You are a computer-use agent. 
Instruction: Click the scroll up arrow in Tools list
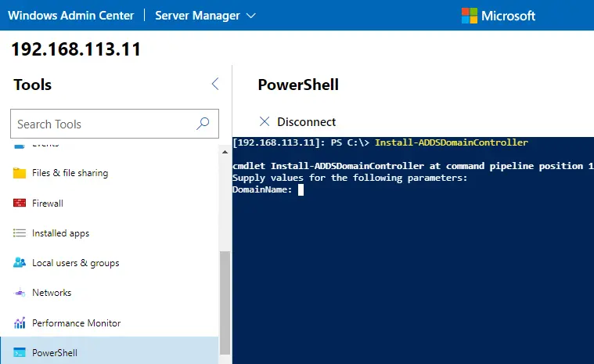click(x=225, y=152)
